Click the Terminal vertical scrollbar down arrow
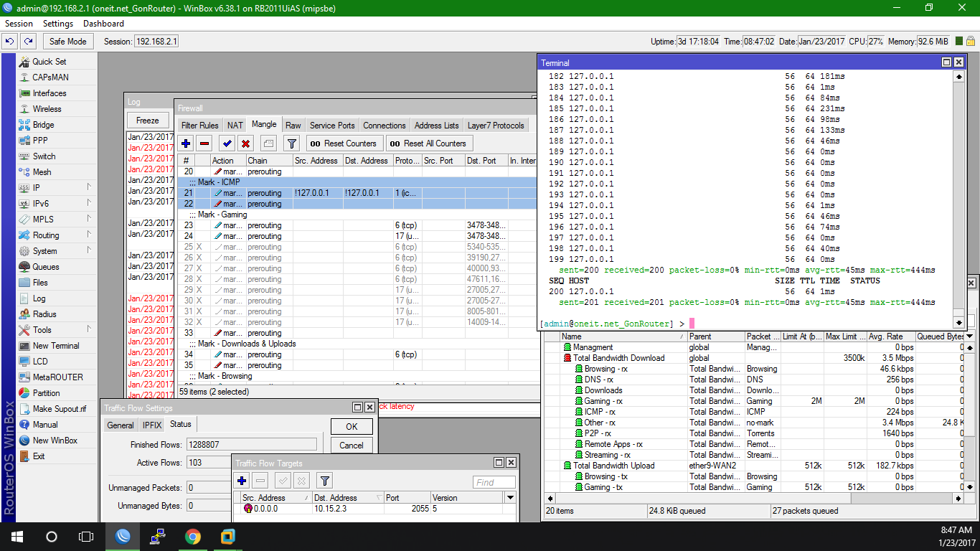This screenshot has height=551, width=980. [x=958, y=322]
